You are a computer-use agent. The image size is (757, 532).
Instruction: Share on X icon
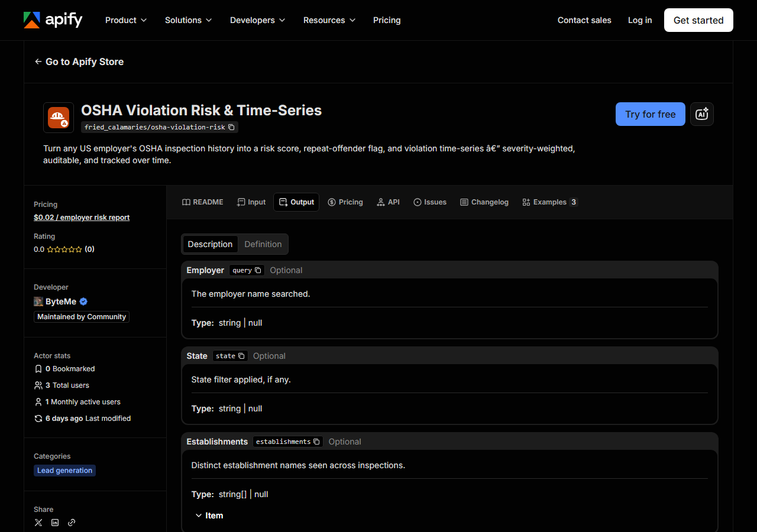[x=38, y=523]
